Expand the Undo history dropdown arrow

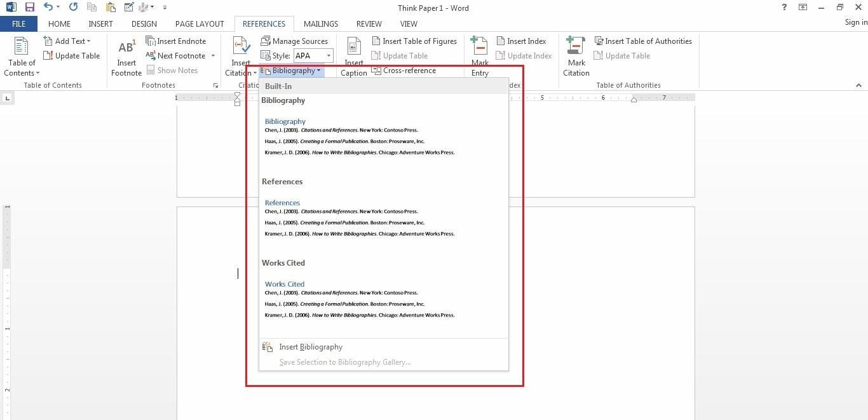tap(58, 8)
